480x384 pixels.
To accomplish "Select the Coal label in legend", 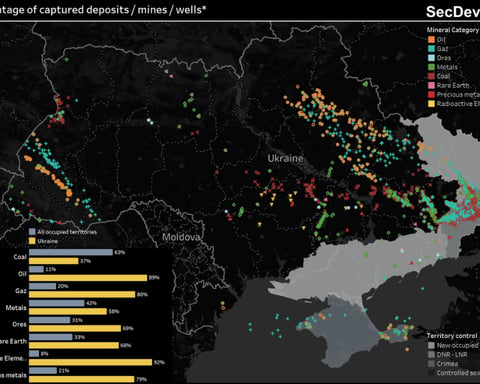I will coord(444,76).
